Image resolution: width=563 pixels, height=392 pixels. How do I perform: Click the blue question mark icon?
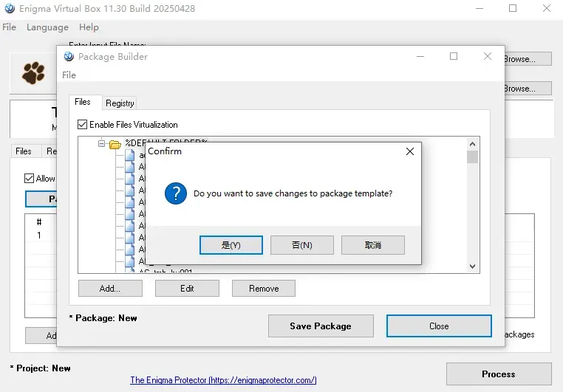(x=176, y=193)
